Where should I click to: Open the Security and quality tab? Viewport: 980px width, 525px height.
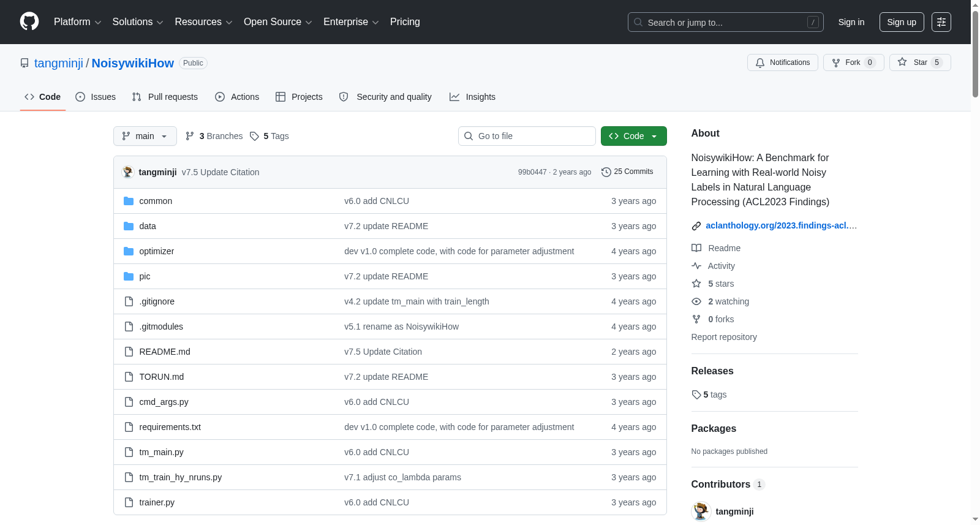pyautogui.click(x=385, y=97)
